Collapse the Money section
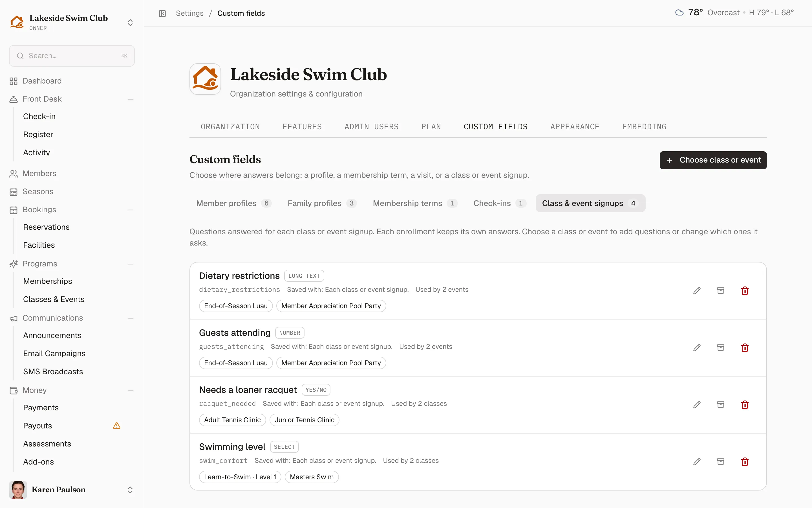The height and width of the screenshot is (508, 812). tap(131, 390)
